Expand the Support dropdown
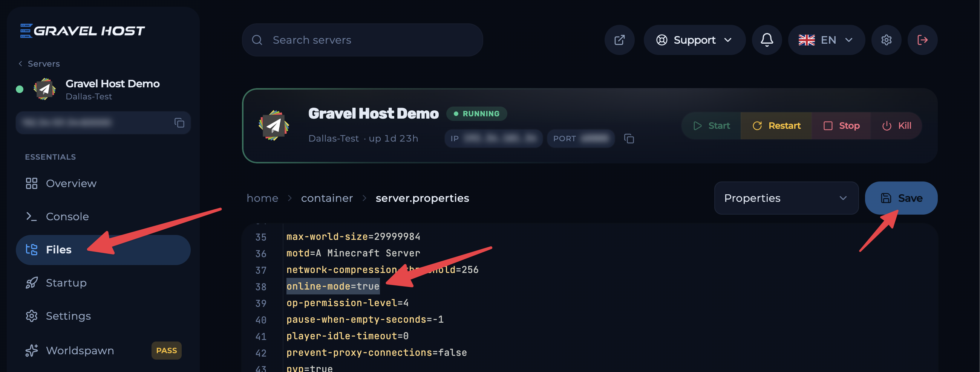 pos(694,40)
